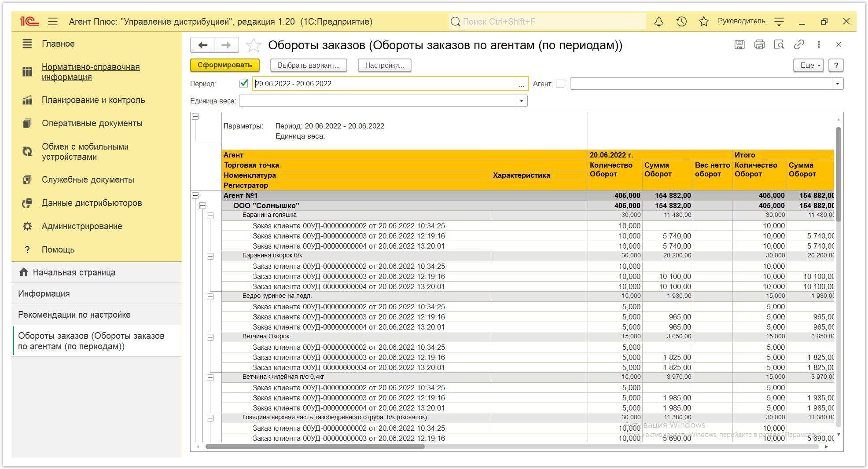Click the Обмен с мобильными устройствами icon
Screen dimensions: 868x469
[x=27, y=151]
